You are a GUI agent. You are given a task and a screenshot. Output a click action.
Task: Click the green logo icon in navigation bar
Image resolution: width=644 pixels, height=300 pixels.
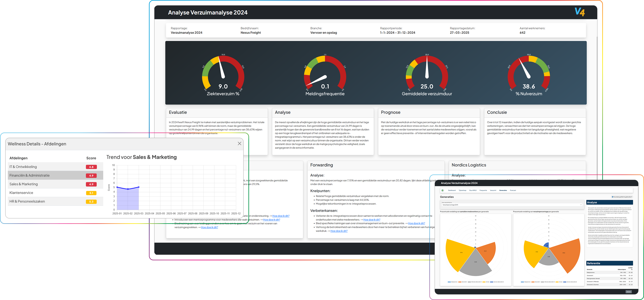pos(443,191)
